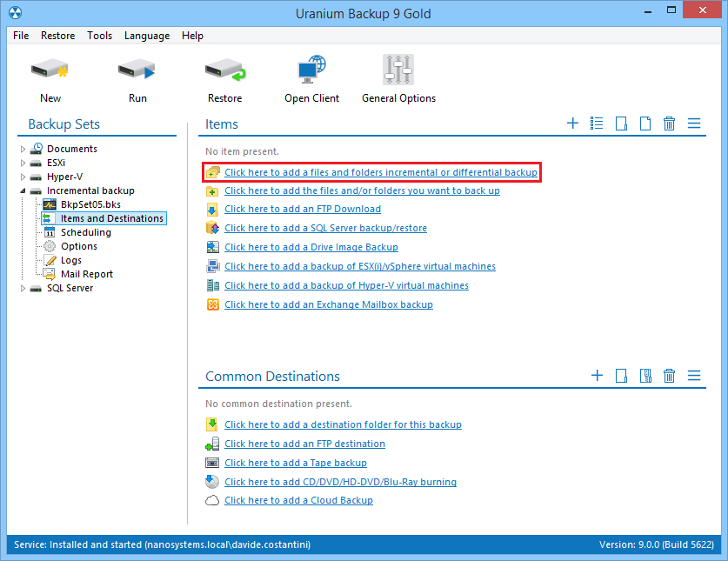
Task: Click link to add a Cloud Backup
Action: tap(298, 500)
